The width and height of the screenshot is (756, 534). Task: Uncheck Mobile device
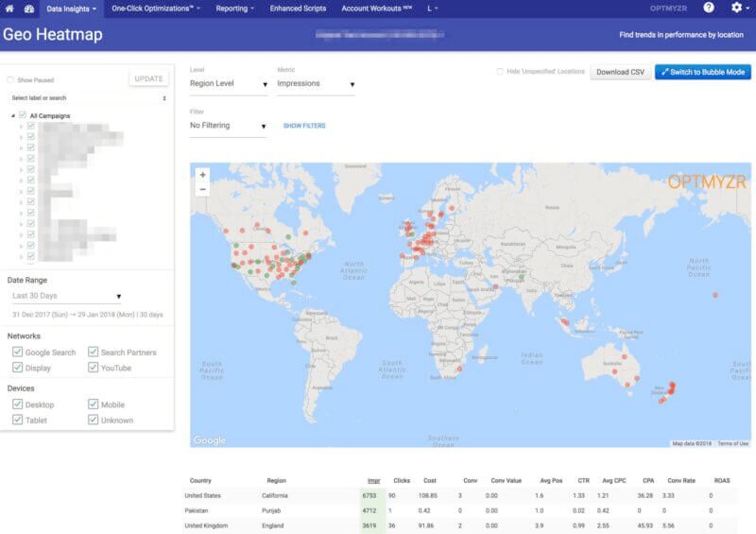pos(93,404)
